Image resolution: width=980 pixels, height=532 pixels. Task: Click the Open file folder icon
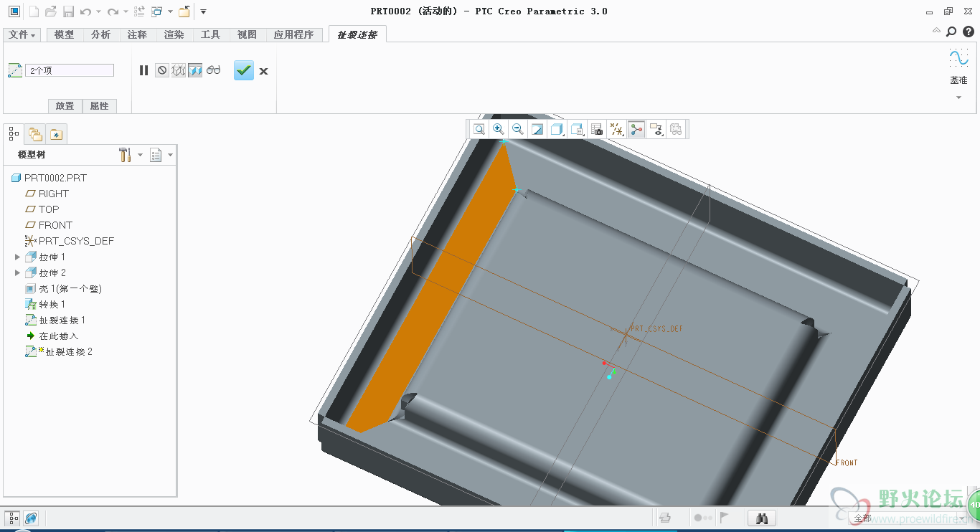coord(51,11)
